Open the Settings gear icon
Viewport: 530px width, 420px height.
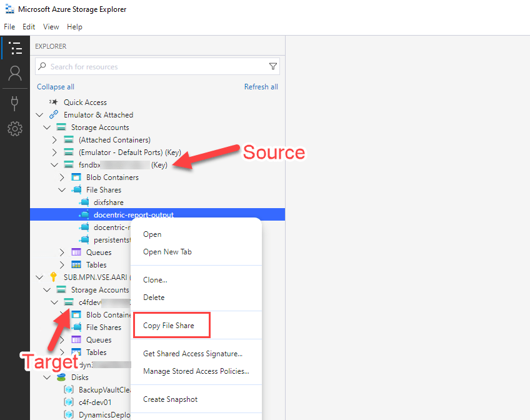click(x=15, y=129)
